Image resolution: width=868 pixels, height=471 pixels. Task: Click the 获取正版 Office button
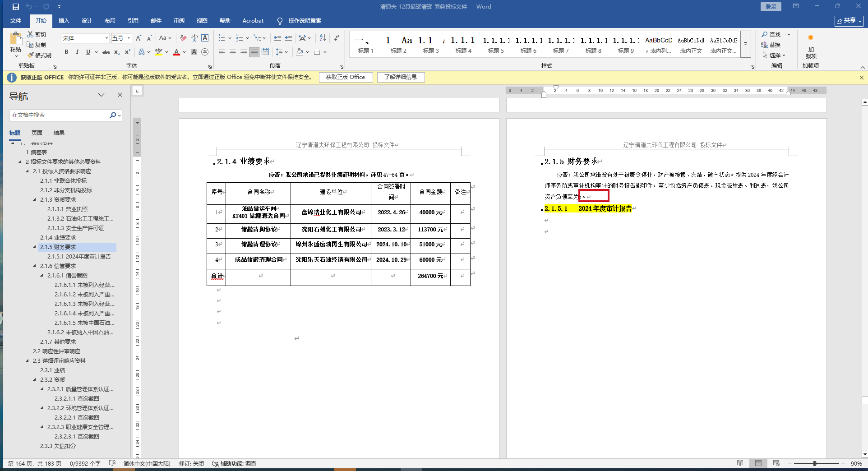pyautogui.click(x=346, y=77)
